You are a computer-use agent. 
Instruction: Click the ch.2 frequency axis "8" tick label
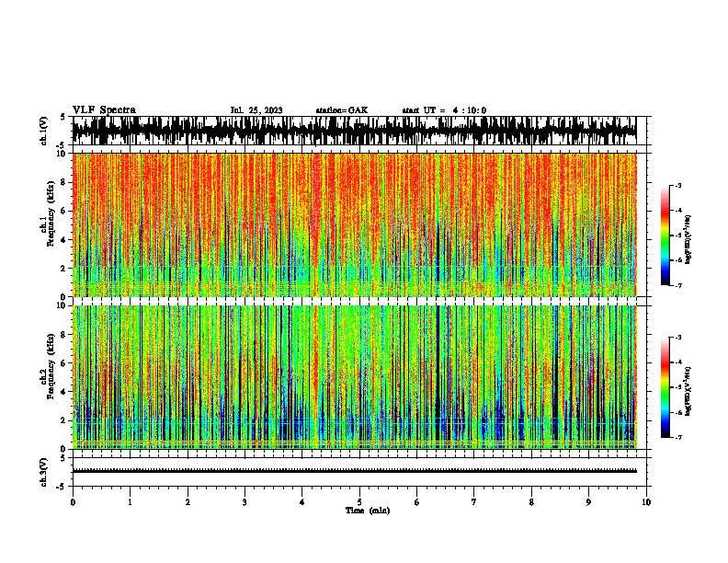[x=64, y=335]
